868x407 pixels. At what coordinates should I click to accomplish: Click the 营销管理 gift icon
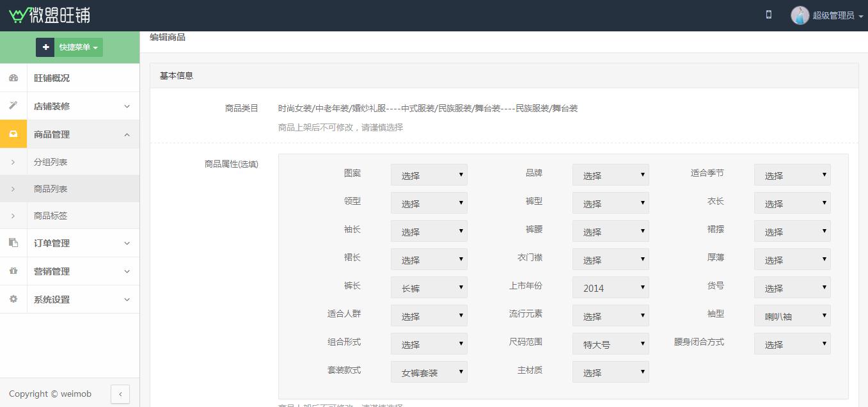click(x=13, y=271)
